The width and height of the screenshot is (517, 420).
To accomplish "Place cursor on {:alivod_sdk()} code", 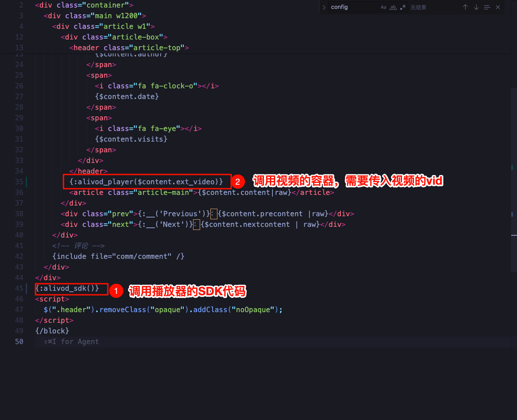I will point(67,289).
